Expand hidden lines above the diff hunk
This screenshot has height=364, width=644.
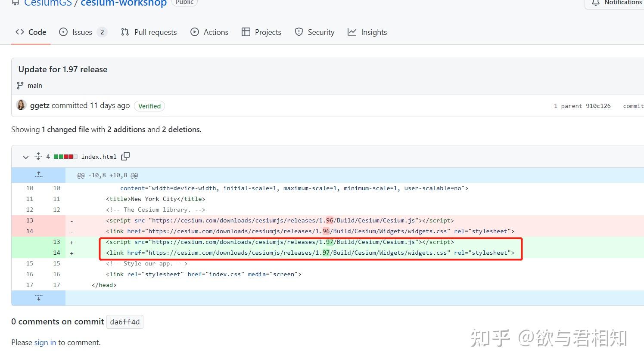click(38, 174)
